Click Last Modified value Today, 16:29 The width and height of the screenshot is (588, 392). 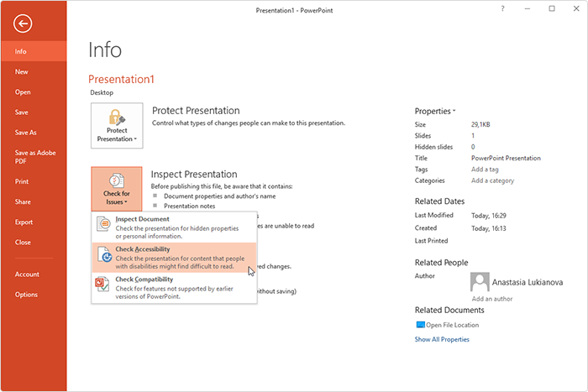489,216
